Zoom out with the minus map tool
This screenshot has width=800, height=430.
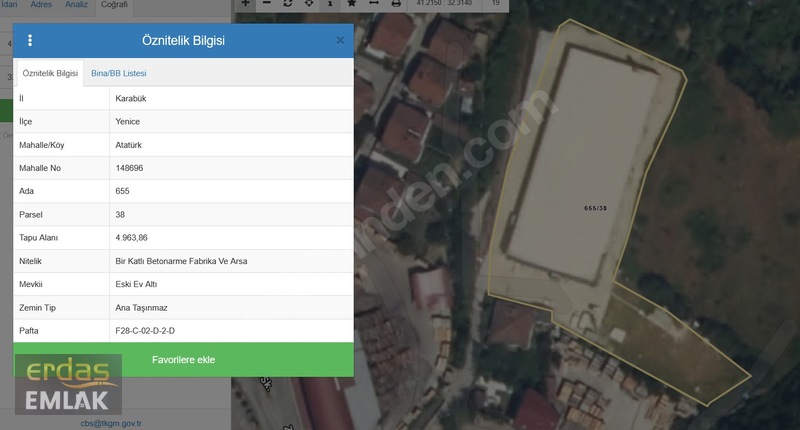pos(267,3)
